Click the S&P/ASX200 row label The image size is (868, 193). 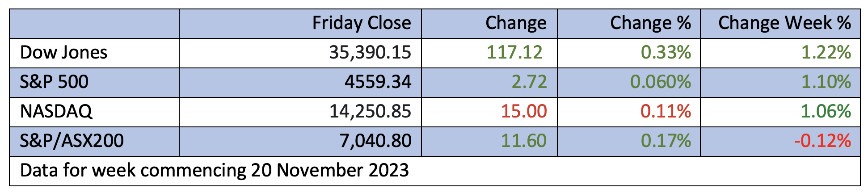coord(72,141)
